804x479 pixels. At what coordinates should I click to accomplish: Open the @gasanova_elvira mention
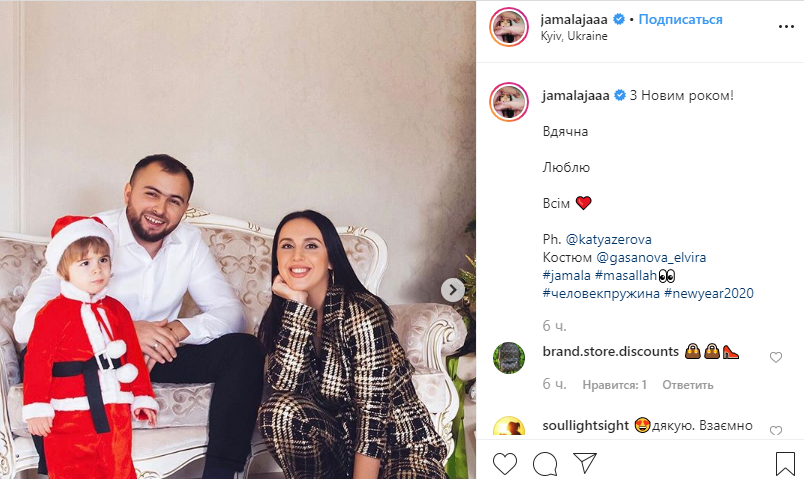click(x=651, y=257)
